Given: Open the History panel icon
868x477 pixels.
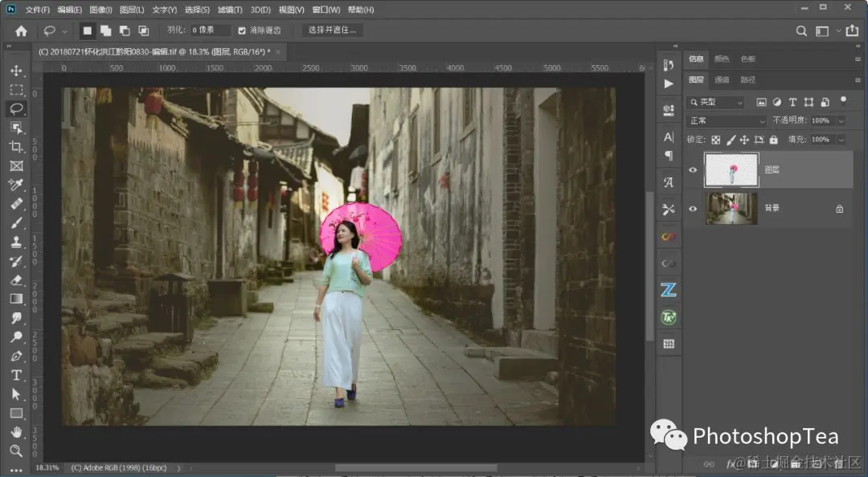Looking at the screenshot, I should pyautogui.click(x=669, y=65).
